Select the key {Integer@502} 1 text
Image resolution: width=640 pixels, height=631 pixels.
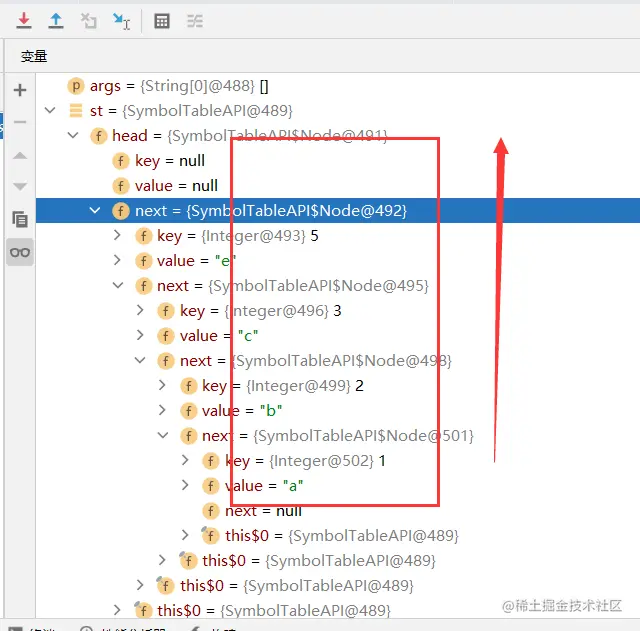[x=305, y=461]
